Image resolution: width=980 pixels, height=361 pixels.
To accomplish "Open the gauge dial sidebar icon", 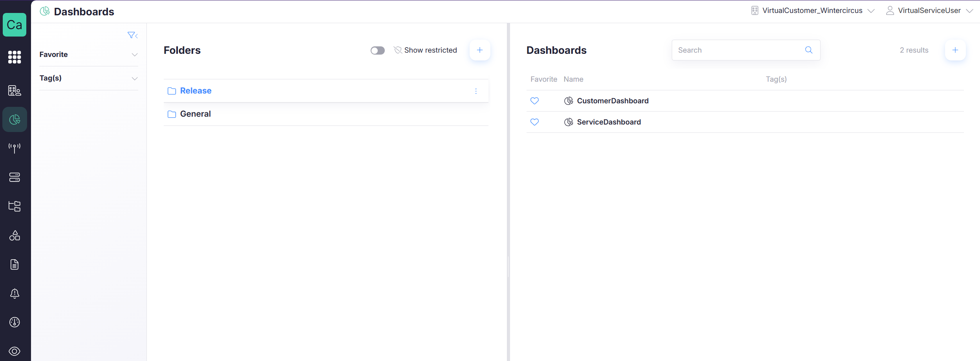I will pos(15,322).
